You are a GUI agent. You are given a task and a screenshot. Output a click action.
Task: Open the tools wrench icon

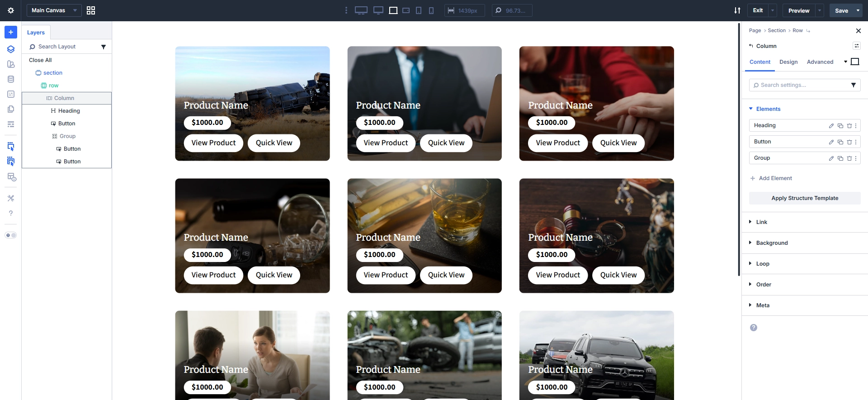click(x=11, y=198)
